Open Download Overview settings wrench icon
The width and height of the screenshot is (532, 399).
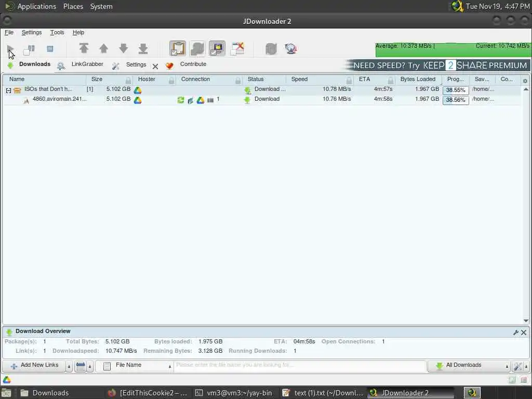516,332
